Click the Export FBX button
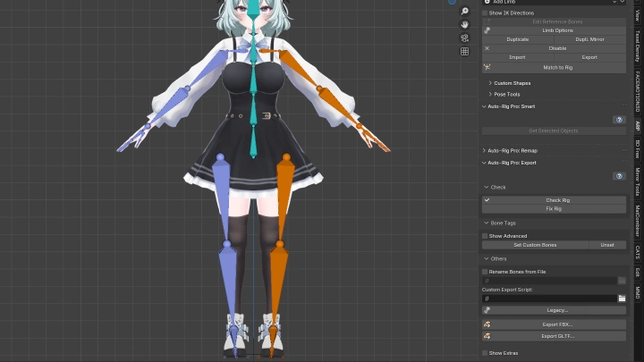This screenshot has height=362, width=644. click(557, 324)
